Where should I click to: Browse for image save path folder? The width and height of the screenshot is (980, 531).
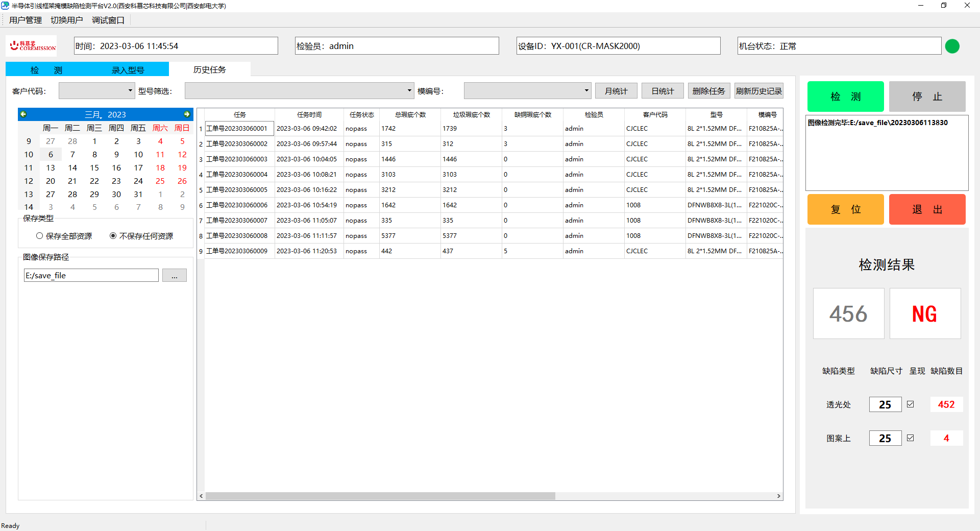174,276
